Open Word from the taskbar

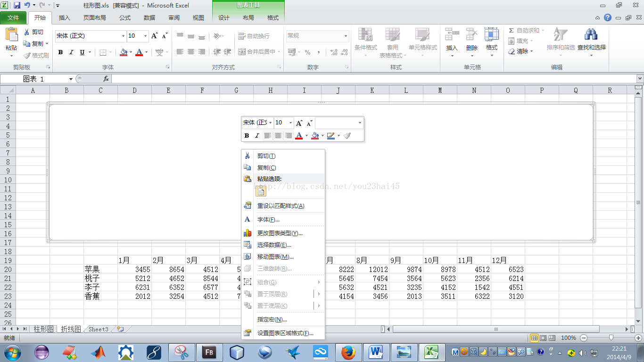tap(376, 352)
